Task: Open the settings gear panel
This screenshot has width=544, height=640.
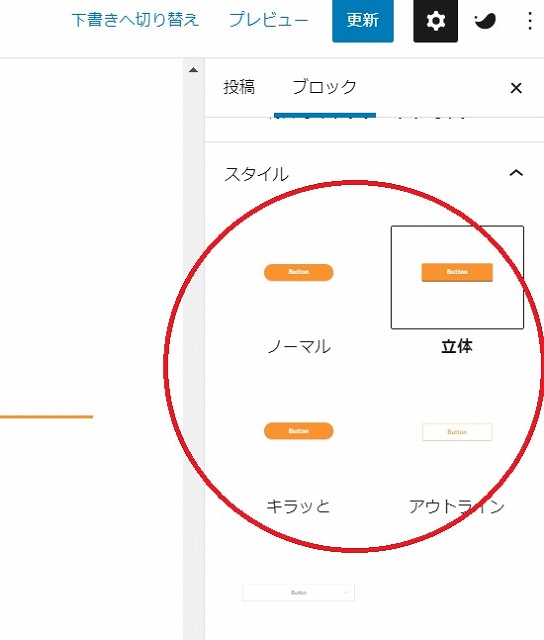Action: (x=435, y=20)
